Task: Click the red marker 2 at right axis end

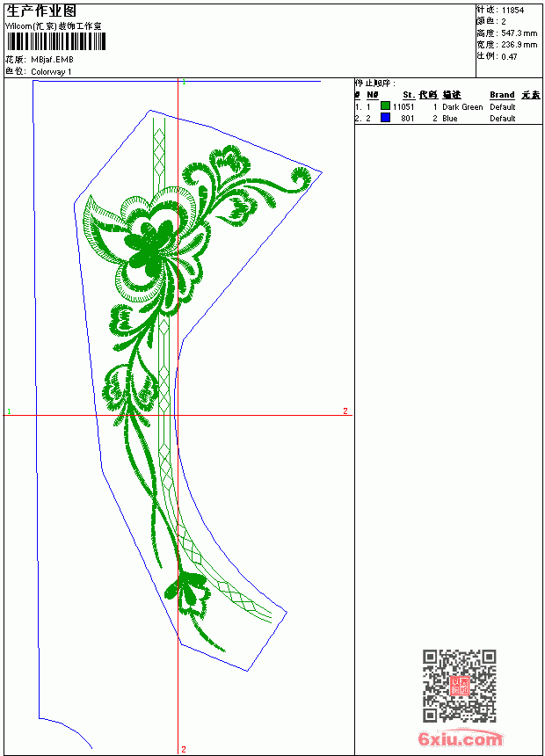Action: 345,411
